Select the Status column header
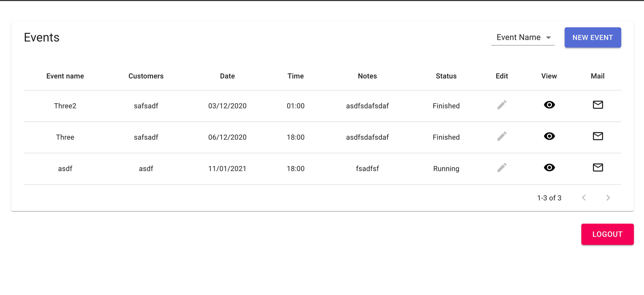This screenshot has height=295, width=644. coord(446,76)
